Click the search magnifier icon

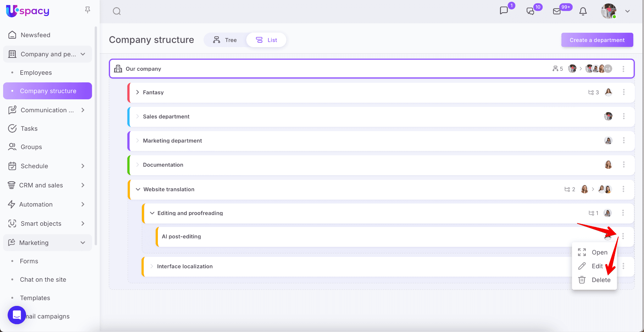[x=117, y=11]
